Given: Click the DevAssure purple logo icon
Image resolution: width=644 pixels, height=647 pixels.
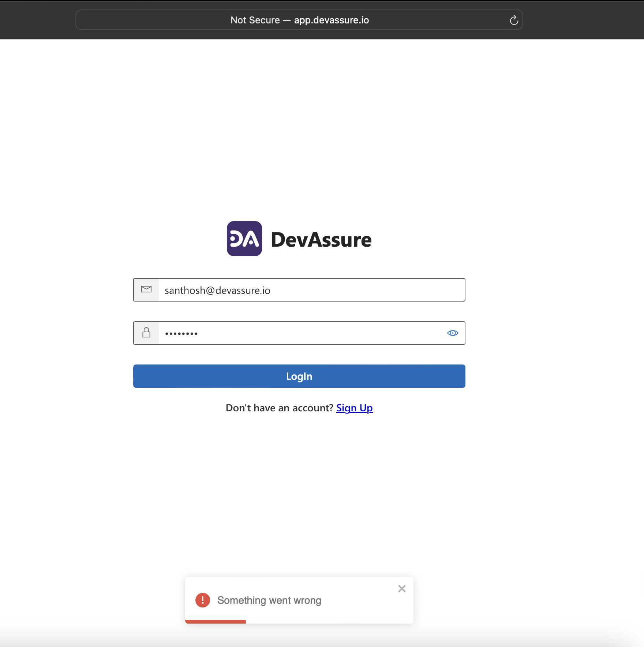Looking at the screenshot, I should [244, 239].
